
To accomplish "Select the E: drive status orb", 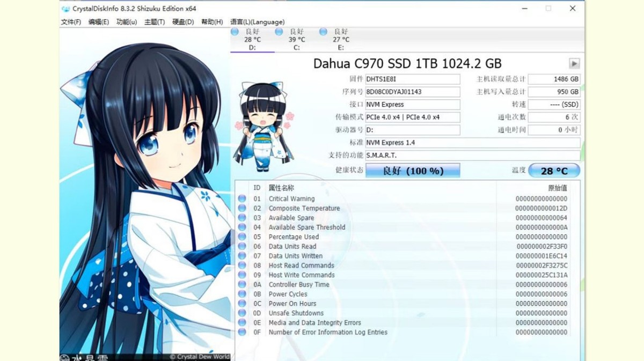I will click(x=323, y=32).
